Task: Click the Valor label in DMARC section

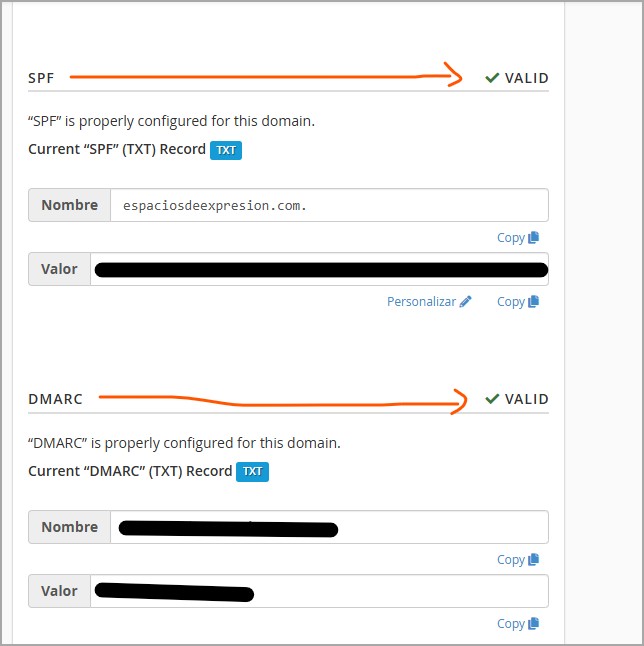Action: pos(60,591)
